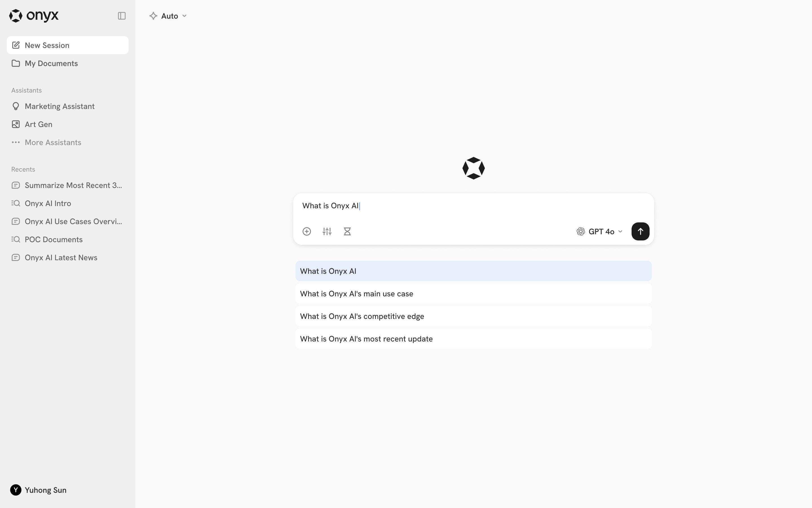Click the Marketing Assistant lightbulb icon
Image resolution: width=812 pixels, height=508 pixels.
coord(16,106)
